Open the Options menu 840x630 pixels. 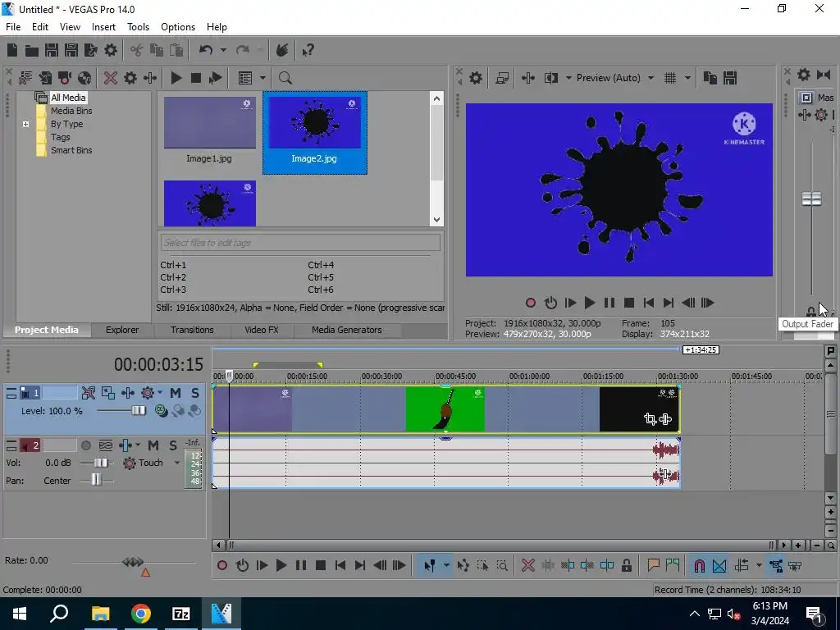pyautogui.click(x=178, y=27)
